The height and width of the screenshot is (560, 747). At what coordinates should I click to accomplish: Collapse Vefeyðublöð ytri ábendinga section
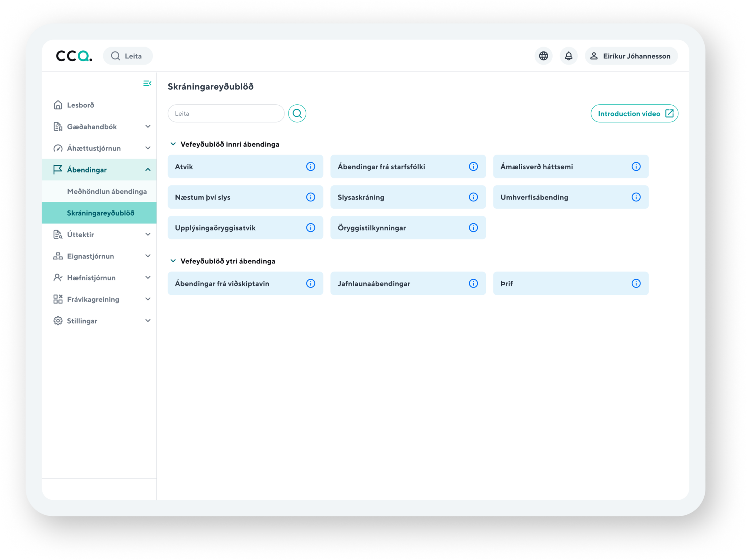tap(173, 261)
